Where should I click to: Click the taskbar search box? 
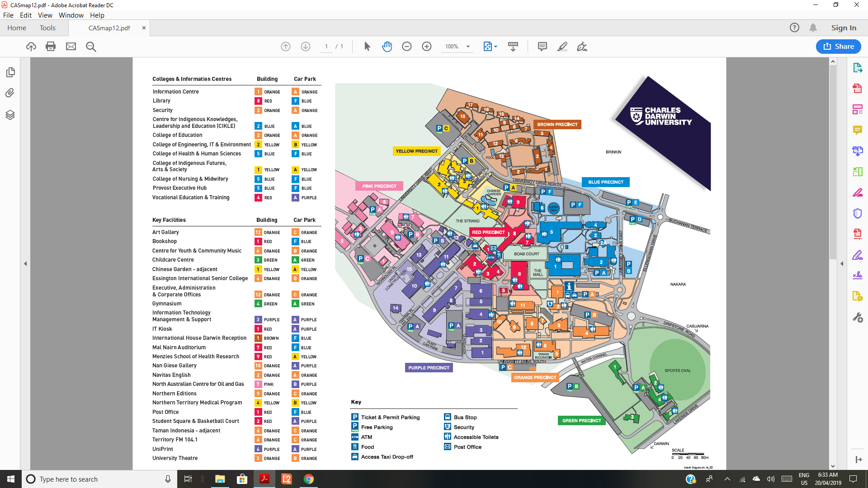point(99,479)
